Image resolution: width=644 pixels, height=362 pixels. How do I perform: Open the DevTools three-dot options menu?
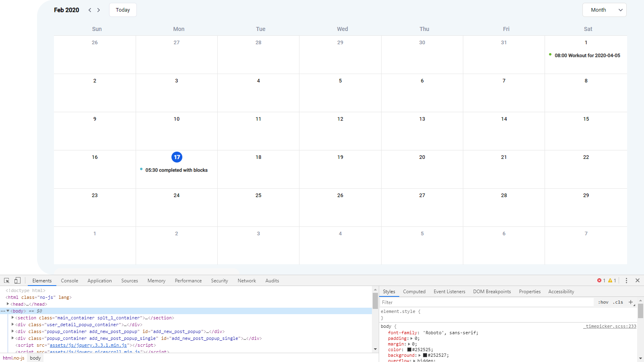pos(626,280)
